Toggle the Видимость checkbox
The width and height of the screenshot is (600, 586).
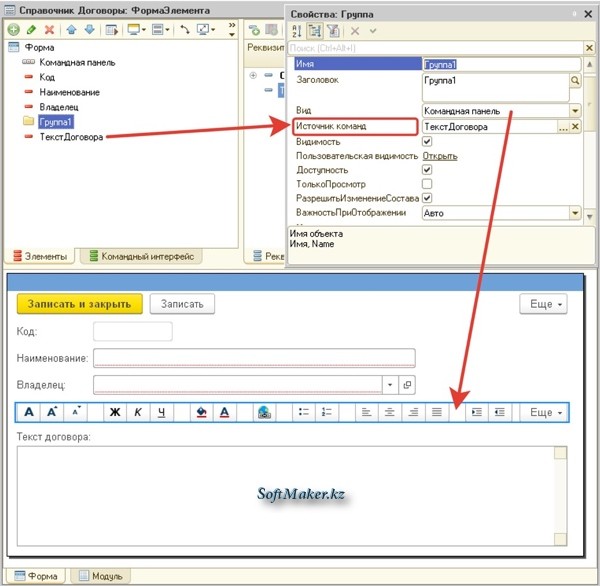(427, 142)
